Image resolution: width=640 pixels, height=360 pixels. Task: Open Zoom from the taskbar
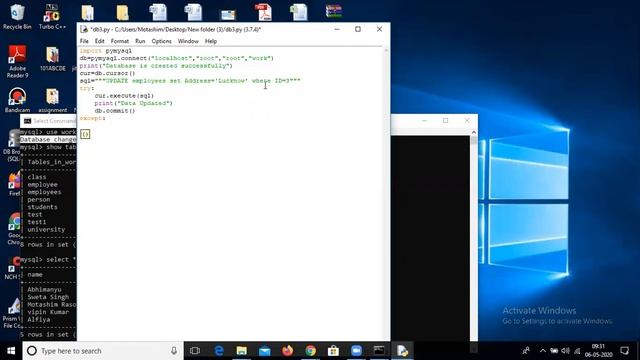[x=356, y=351]
